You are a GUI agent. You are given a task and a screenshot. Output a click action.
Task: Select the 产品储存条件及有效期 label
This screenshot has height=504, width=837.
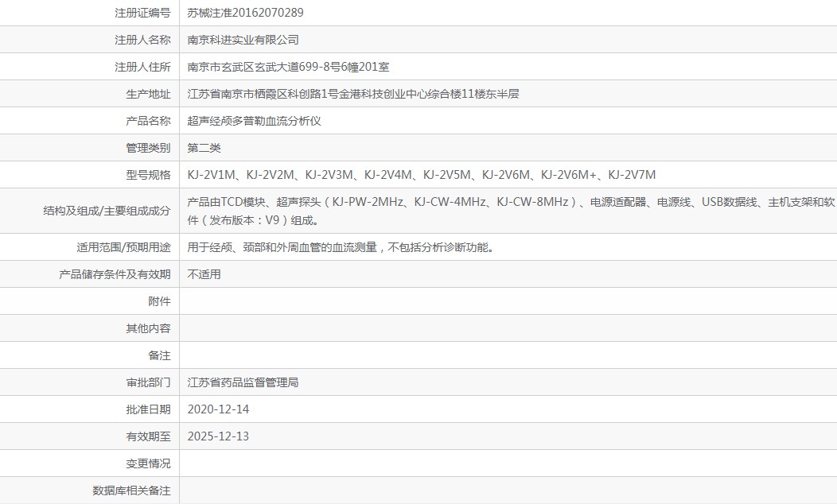(115, 275)
